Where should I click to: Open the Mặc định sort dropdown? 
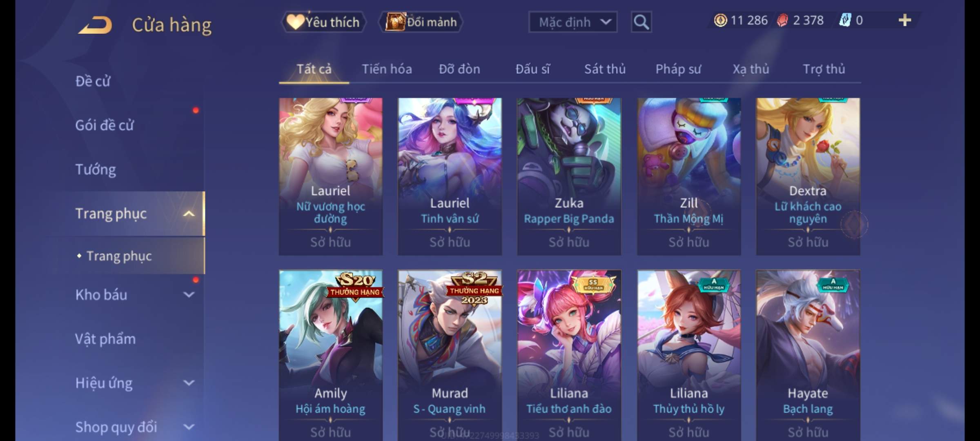tap(573, 22)
